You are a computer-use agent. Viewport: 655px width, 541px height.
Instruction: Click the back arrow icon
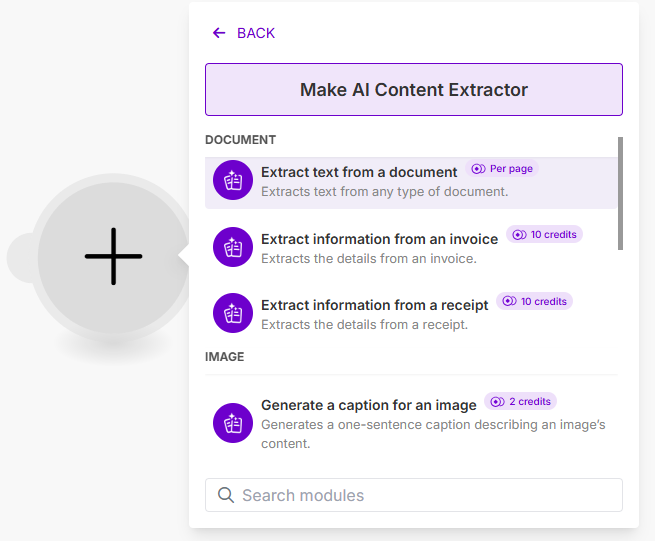(219, 33)
